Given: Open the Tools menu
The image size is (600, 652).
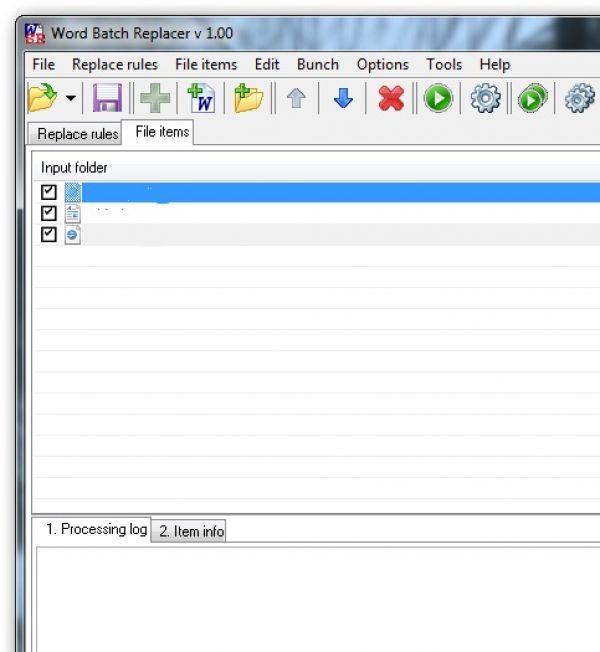Looking at the screenshot, I should click(x=444, y=64).
